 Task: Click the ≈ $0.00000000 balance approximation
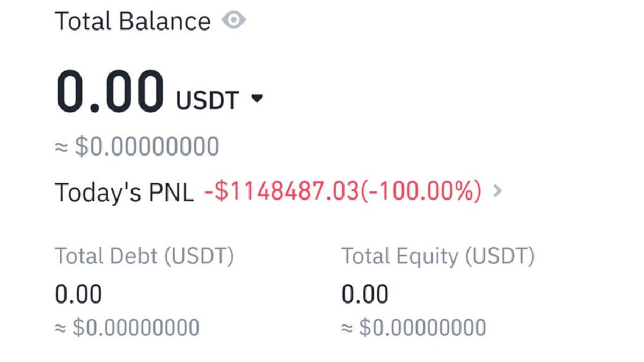pyautogui.click(x=137, y=144)
